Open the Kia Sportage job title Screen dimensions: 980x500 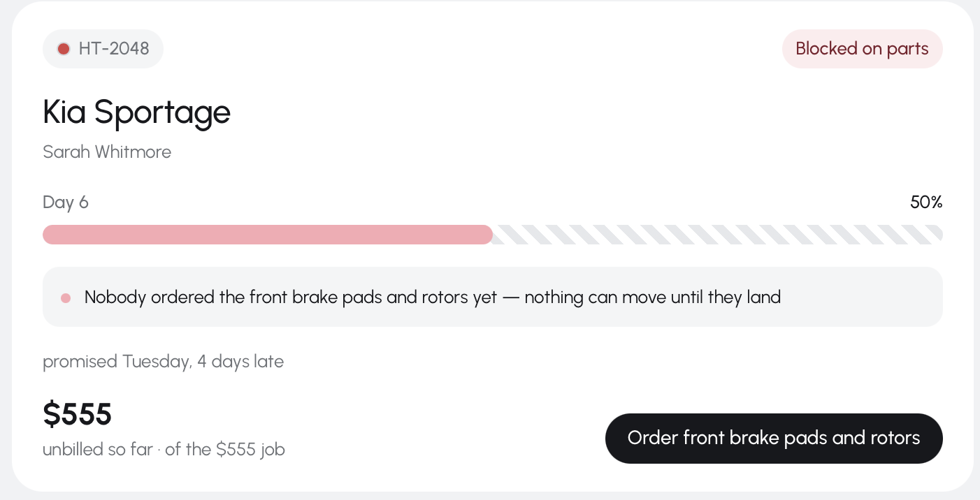(x=136, y=112)
